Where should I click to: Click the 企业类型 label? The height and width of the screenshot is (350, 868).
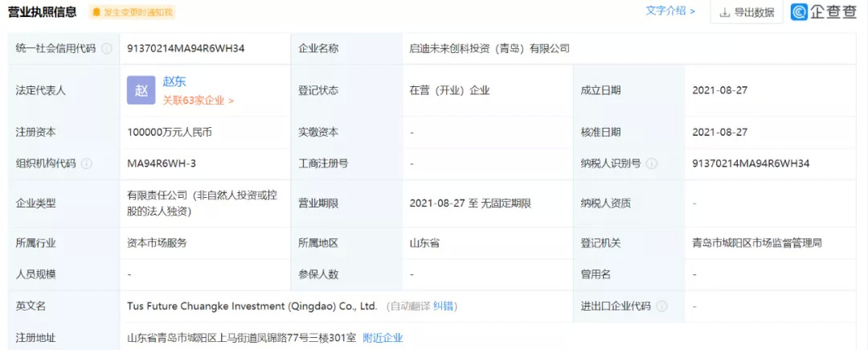36,204
